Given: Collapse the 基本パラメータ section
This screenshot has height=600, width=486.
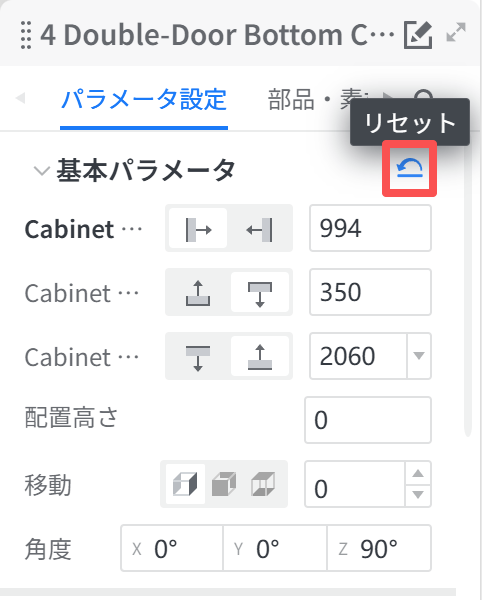Looking at the screenshot, I should [x=42, y=171].
